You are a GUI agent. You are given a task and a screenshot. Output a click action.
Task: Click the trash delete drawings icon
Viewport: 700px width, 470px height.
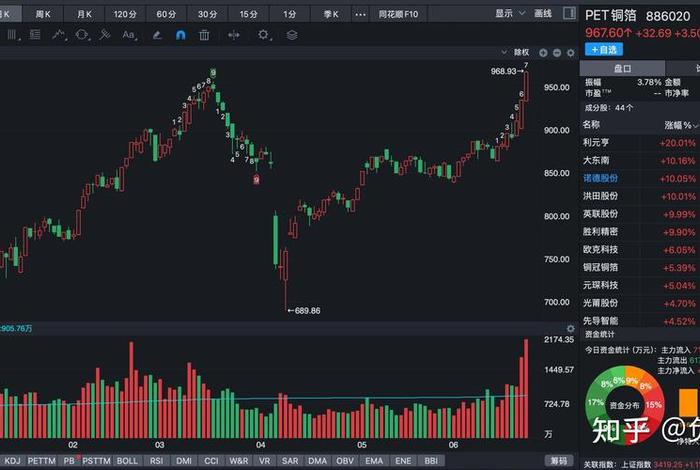(204, 35)
